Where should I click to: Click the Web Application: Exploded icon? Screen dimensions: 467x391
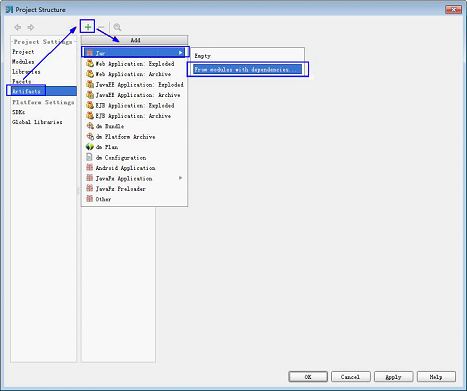pos(90,63)
